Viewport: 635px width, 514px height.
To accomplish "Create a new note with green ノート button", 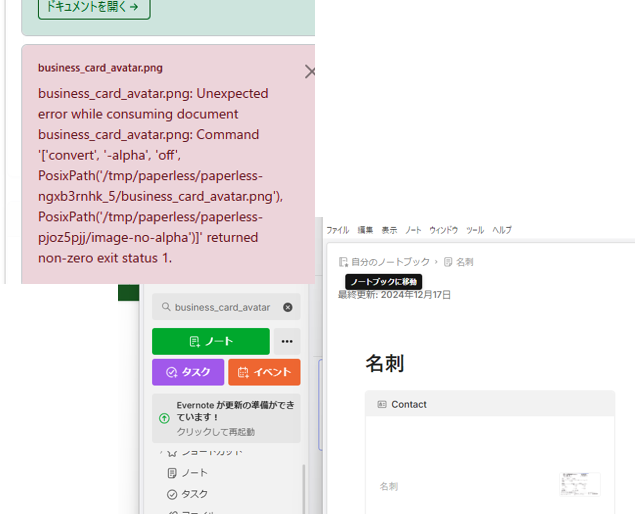I will pyautogui.click(x=211, y=341).
